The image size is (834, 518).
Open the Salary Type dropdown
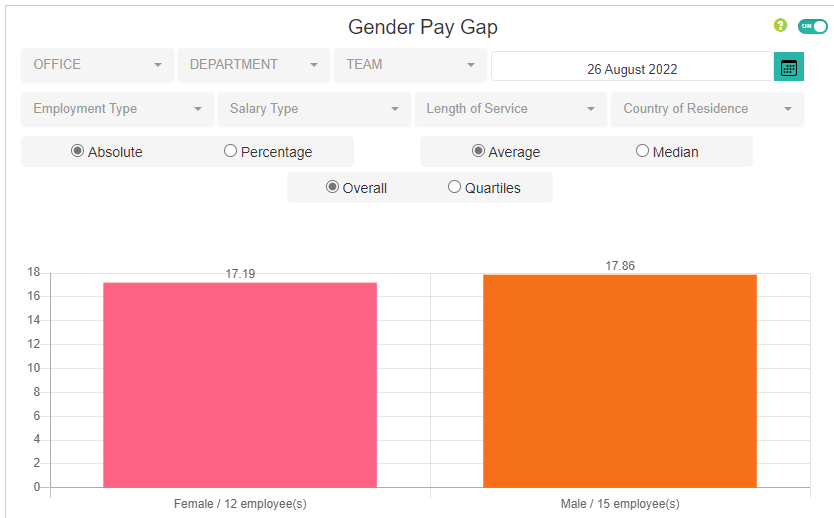pos(313,109)
